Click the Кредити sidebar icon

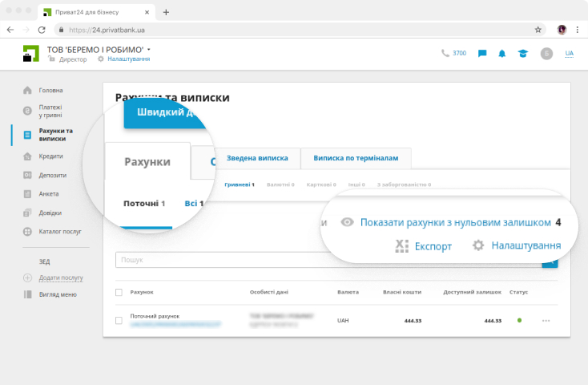click(x=27, y=156)
